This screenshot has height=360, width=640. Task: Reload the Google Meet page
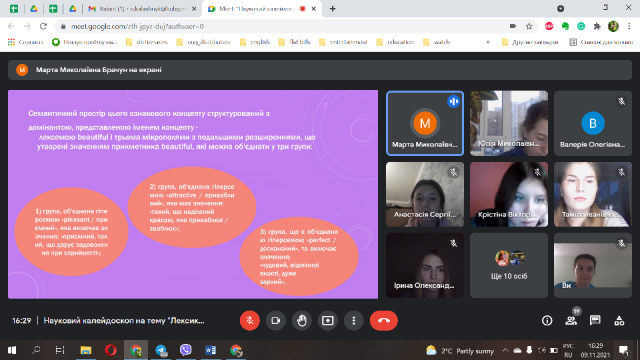pyautogui.click(x=43, y=27)
